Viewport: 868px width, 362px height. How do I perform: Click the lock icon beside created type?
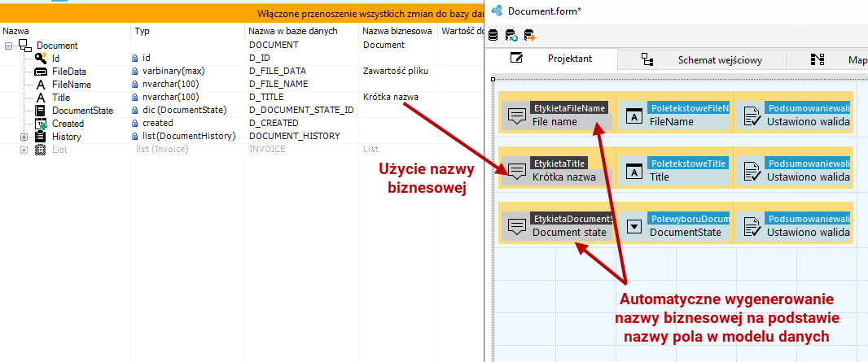point(134,124)
